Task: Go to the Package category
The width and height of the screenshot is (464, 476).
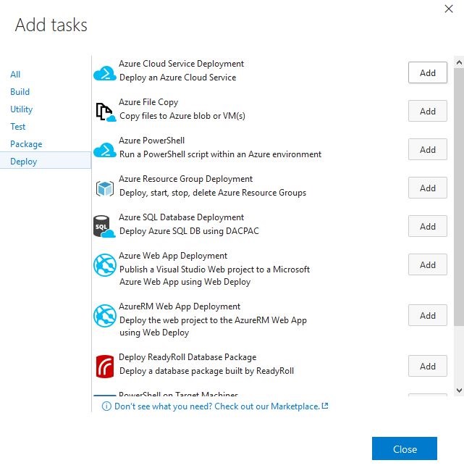Action: (x=26, y=144)
